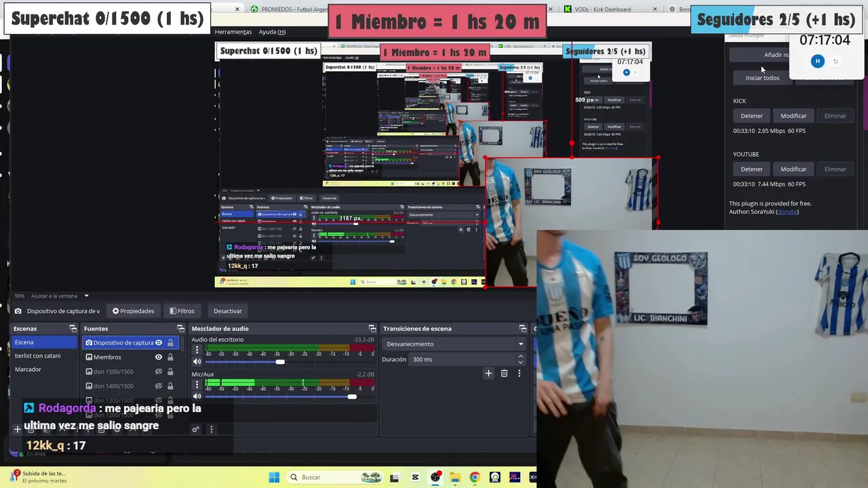The height and width of the screenshot is (488, 868).
Task: Select the Escena scene
Action: pyautogui.click(x=44, y=342)
